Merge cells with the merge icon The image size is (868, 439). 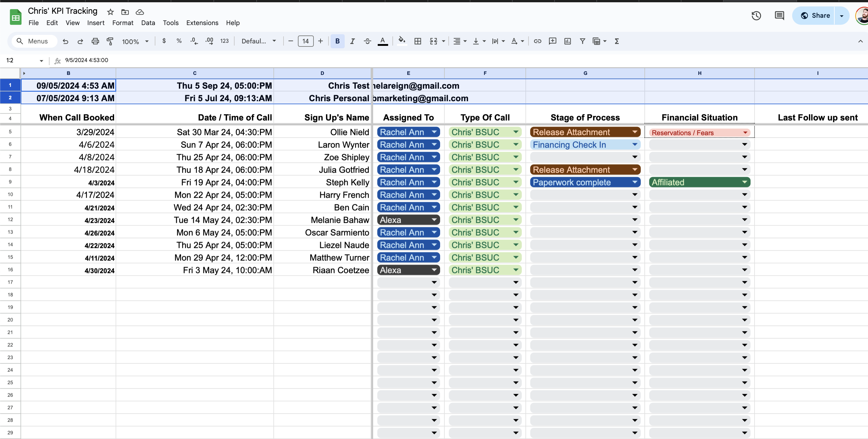434,41
